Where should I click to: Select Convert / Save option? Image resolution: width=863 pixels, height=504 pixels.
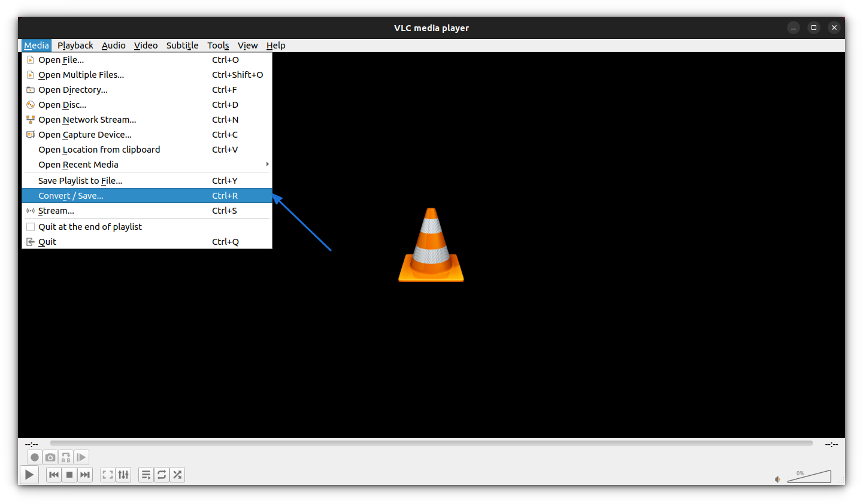71,195
